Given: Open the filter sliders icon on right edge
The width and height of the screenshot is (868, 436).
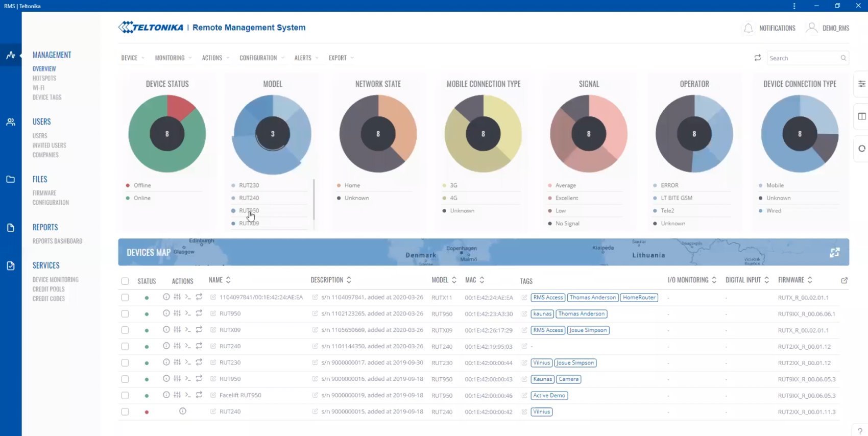Looking at the screenshot, I should (862, 84).
